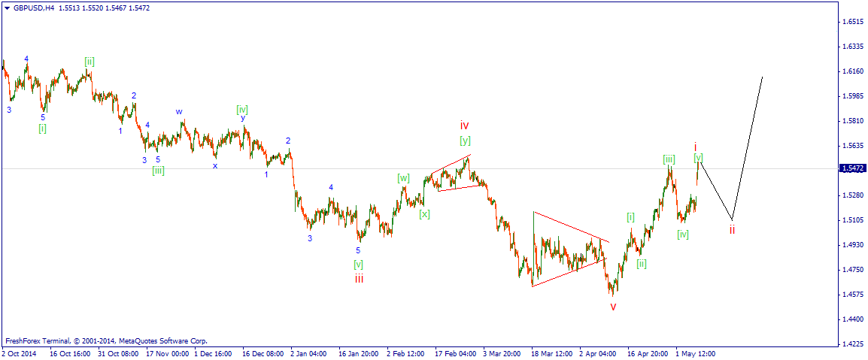
Task: Click the FreshForex Terminal copyright text
Action: 110,341
